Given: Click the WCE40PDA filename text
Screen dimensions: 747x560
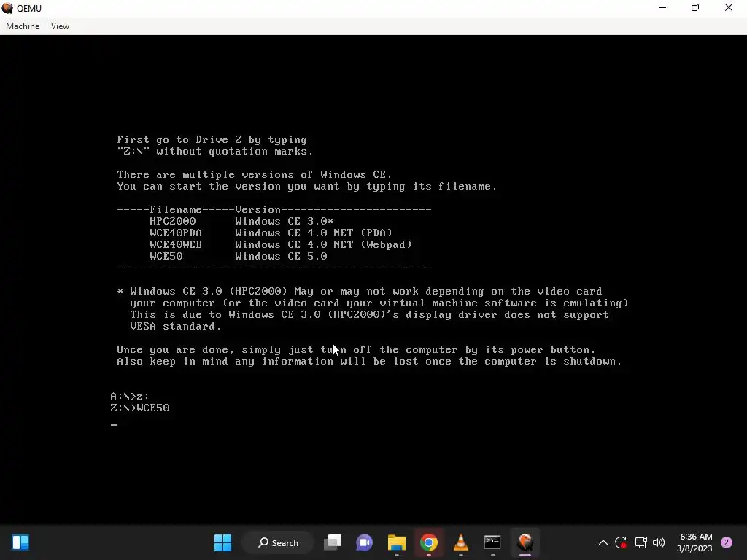Looking at the screenshot, I should 176,233.
